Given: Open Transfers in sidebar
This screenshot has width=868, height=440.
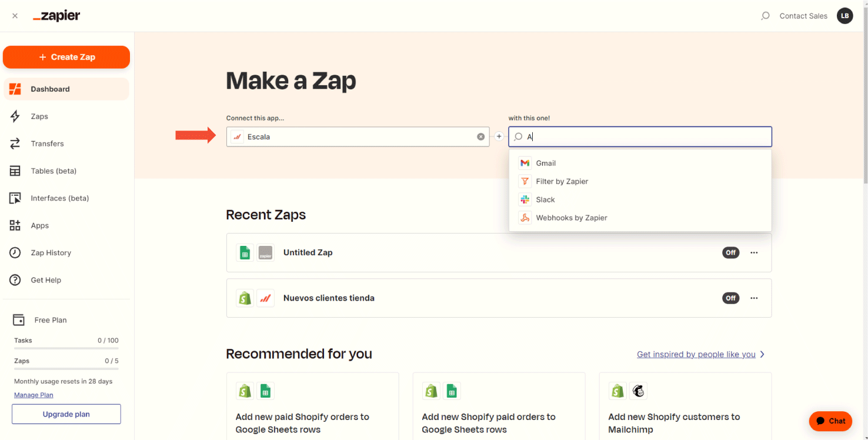Looking at the screenshot, I should pyautogui.click(x=66, y=144).
